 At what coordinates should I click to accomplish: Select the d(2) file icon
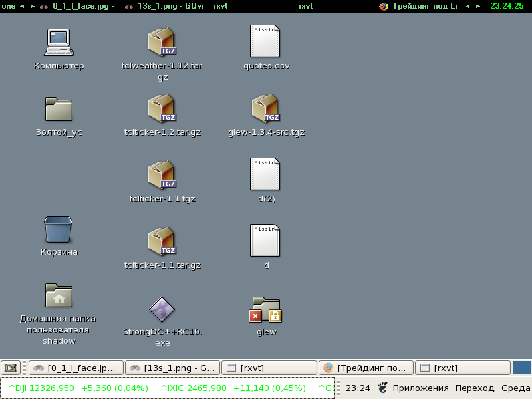click(265, 174)
